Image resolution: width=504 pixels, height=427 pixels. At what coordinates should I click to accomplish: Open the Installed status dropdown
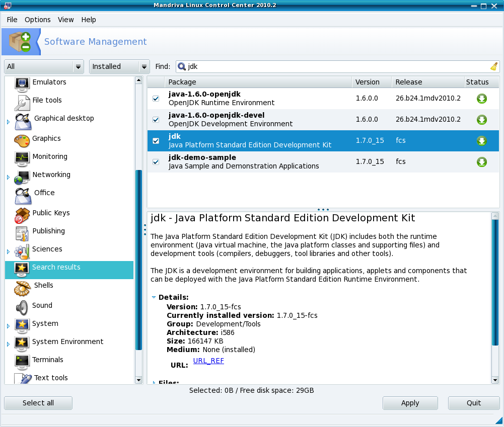click(119, 66)
